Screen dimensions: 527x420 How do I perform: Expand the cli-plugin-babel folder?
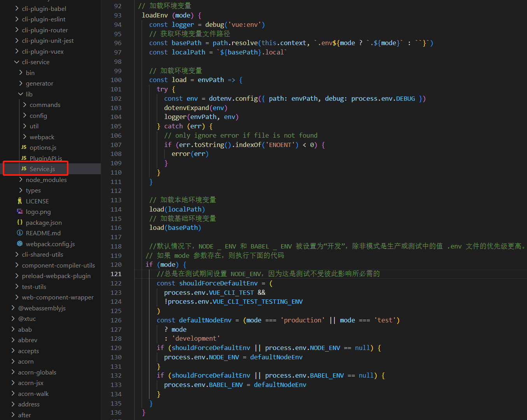tap(17, 9)
